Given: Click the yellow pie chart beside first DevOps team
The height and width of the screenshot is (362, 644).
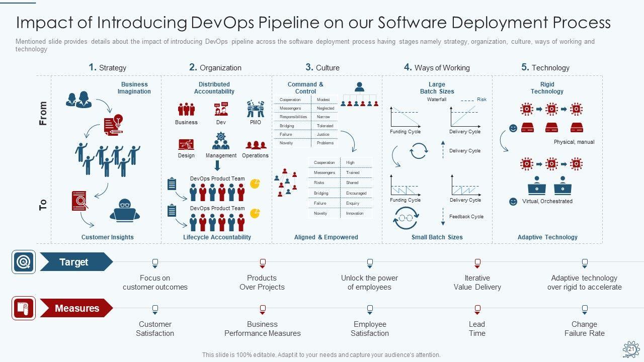Looking at the screenshot, I should (x=255, y=184).
